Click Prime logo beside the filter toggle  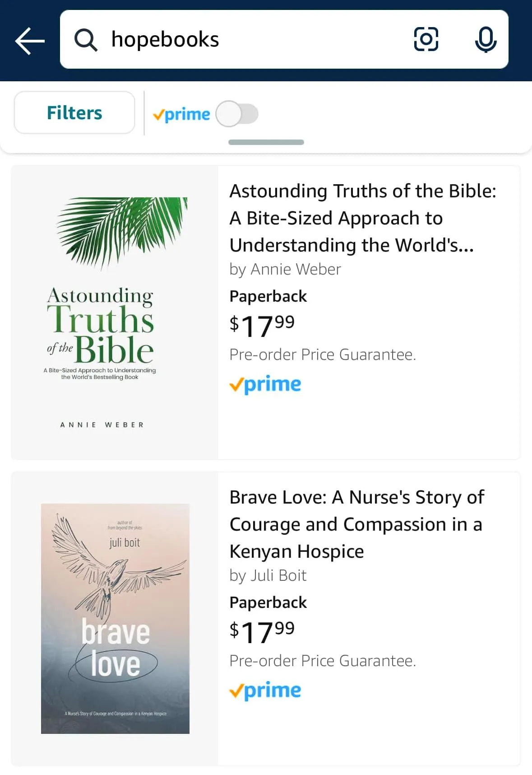[x=182, y=114]
